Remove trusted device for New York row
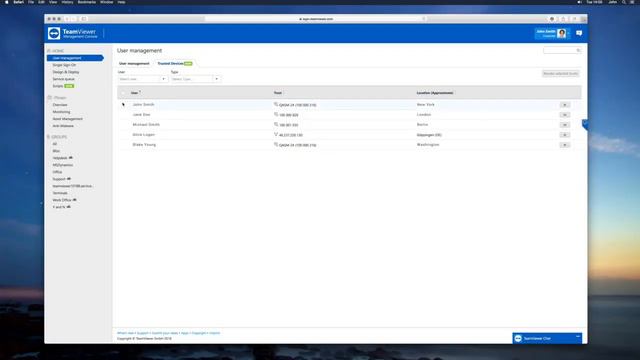Viewport: 640px width, 360px height. (x=564, y=105)
